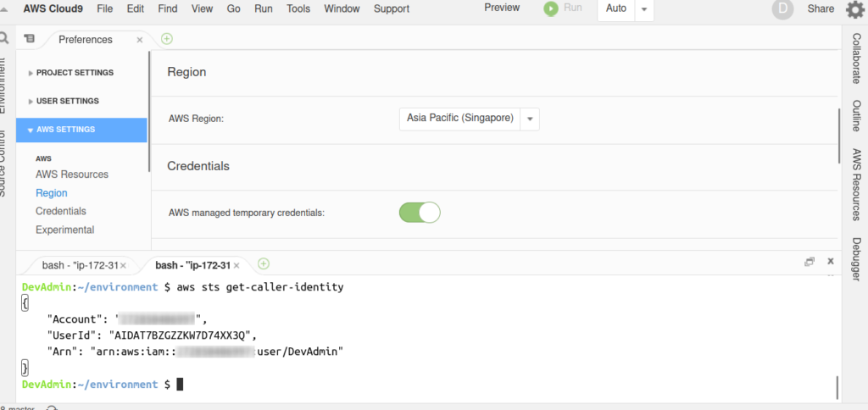The image size is (868, 410).
Task: Expand USER SETTINGS section
Action: point(68,102)
